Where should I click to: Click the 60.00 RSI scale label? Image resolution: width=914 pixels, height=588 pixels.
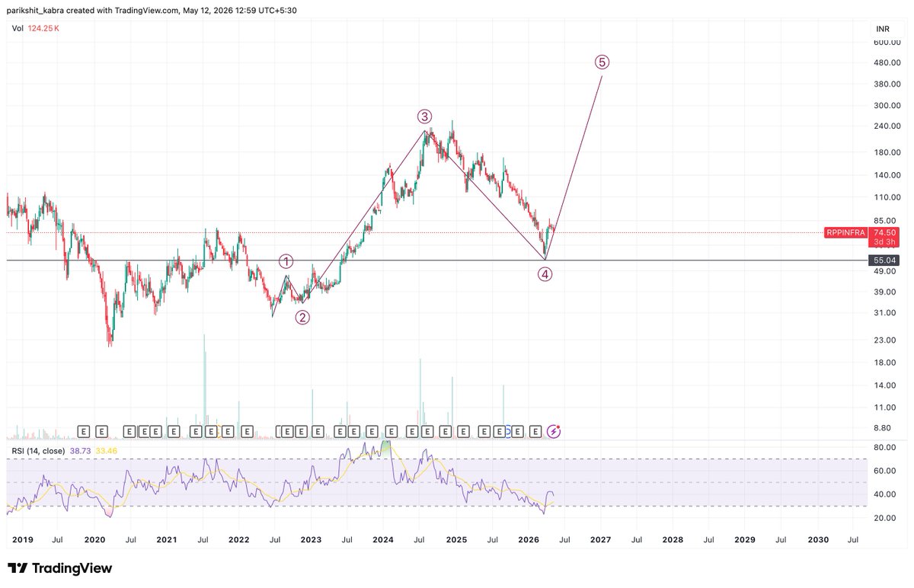click(887, 471)
